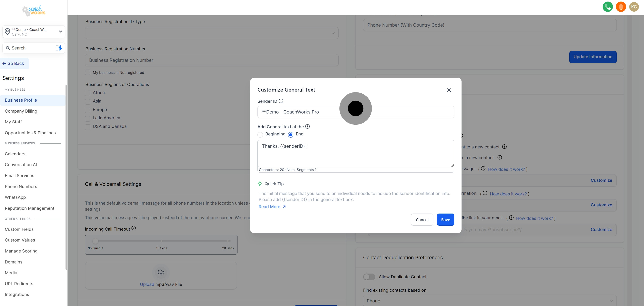Click the Sender ID info icon
Screen dimensions: 644x306
281,101
